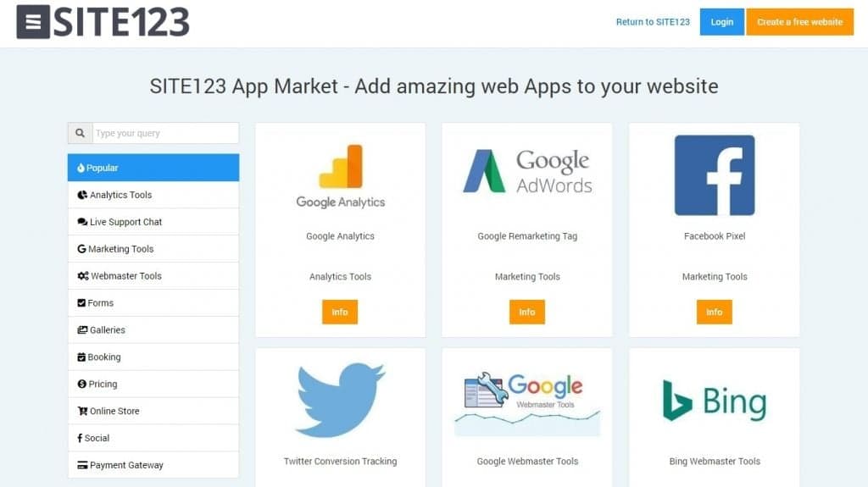This screenshot has width=868, height=487.
Task: Focus the 'Type your query' search field
Action: pos(165,133)
